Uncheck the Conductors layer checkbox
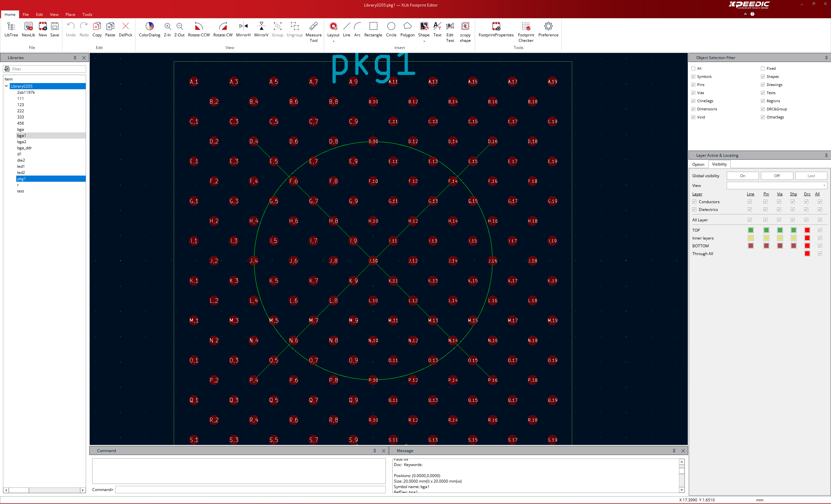The height and width of the screenshot is (504, 831). 694,202
